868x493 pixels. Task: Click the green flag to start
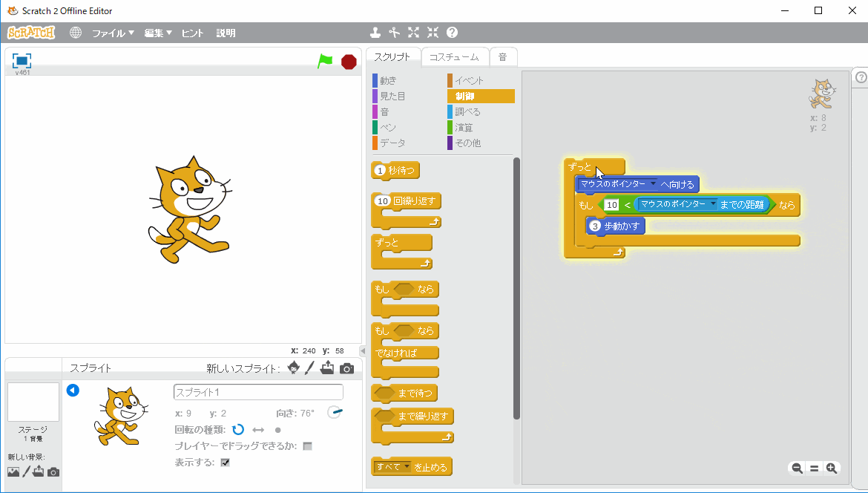[x=325, y=61]
